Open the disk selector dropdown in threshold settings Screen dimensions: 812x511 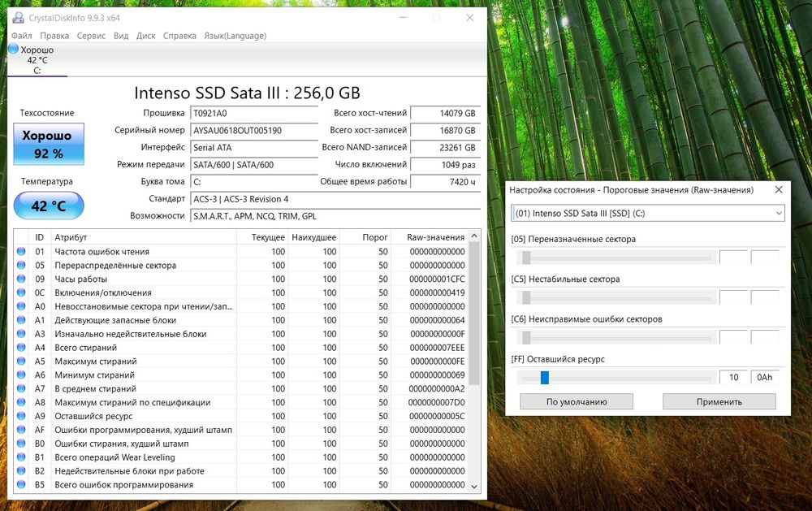click(647, 213)
